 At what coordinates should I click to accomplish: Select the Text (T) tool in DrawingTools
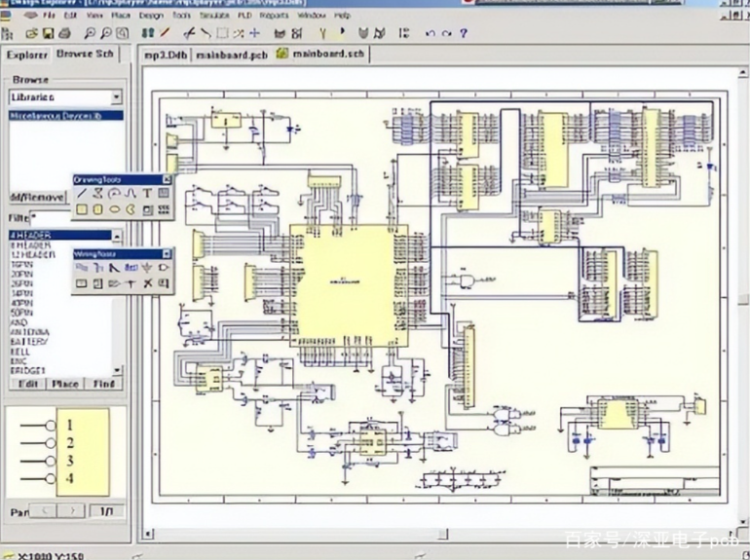coord(147,193)
